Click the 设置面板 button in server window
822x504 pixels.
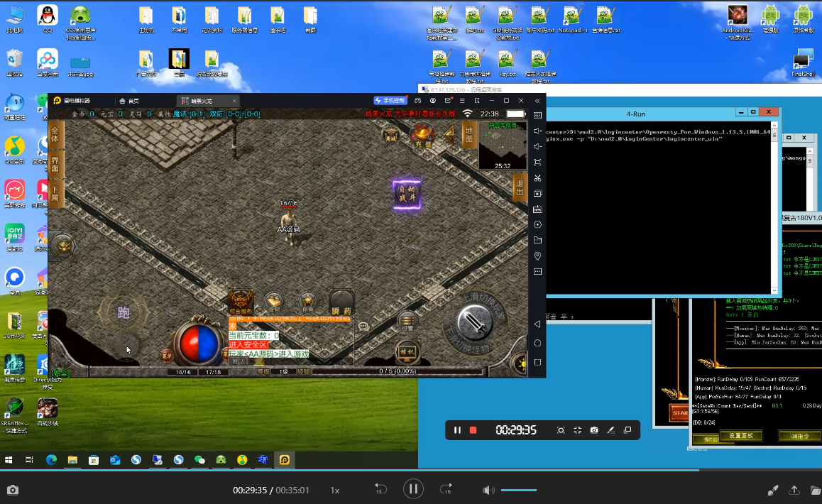pos(741,436)
